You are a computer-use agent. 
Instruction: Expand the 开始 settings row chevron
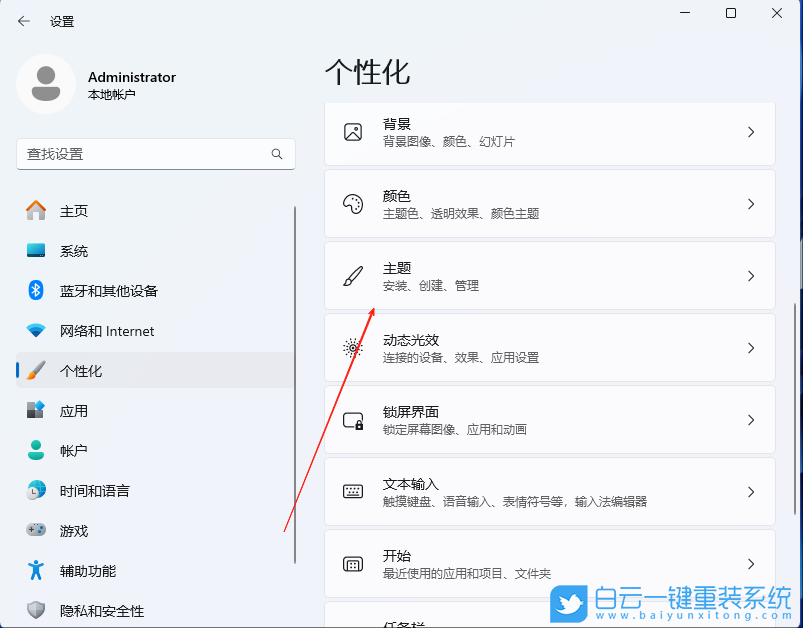(749, 564)
